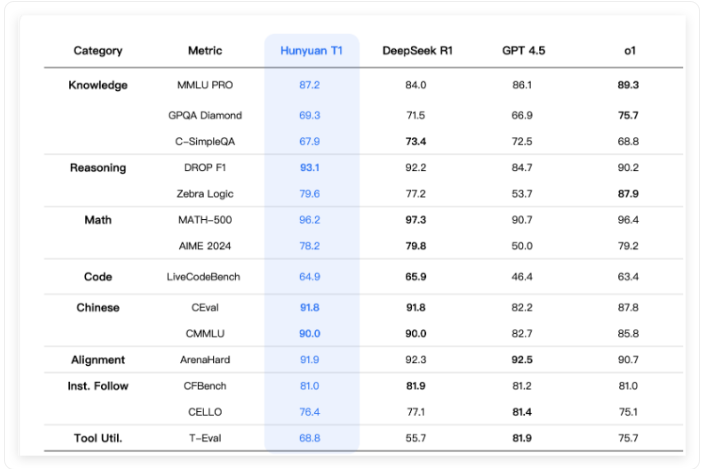Select the GPQA Diamond metric name
This screenshot has height=469, width=702.
pyautogui.click(x=205, y=115)
